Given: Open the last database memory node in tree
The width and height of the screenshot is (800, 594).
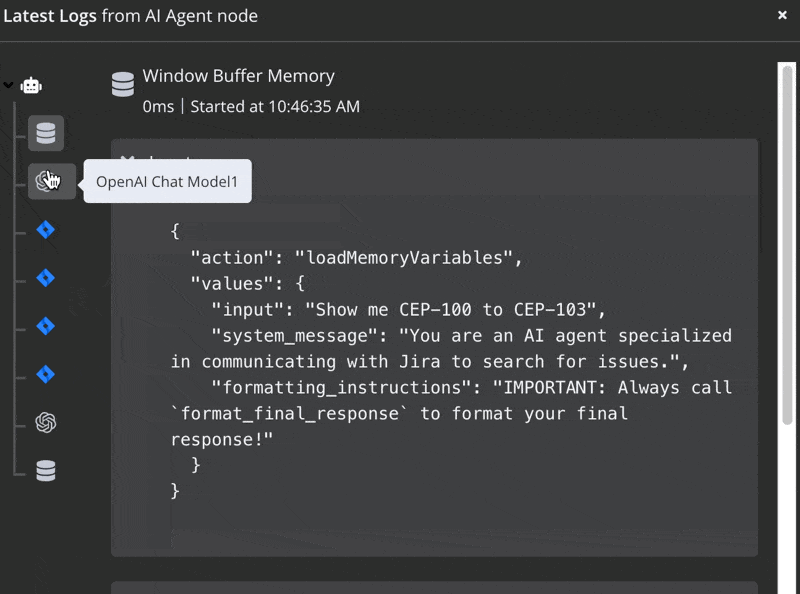Looking at the screenshot, I should click(x=45, y=471).
